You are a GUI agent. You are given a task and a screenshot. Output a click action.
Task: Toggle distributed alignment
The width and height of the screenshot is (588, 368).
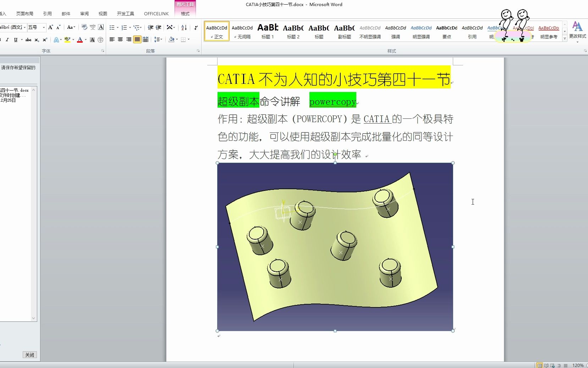pyautogui.click(x=145, y=39)
